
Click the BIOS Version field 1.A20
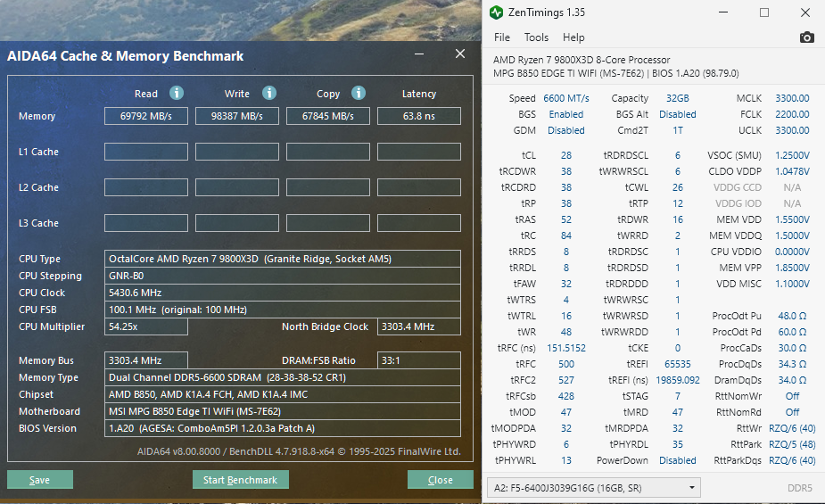283,428
